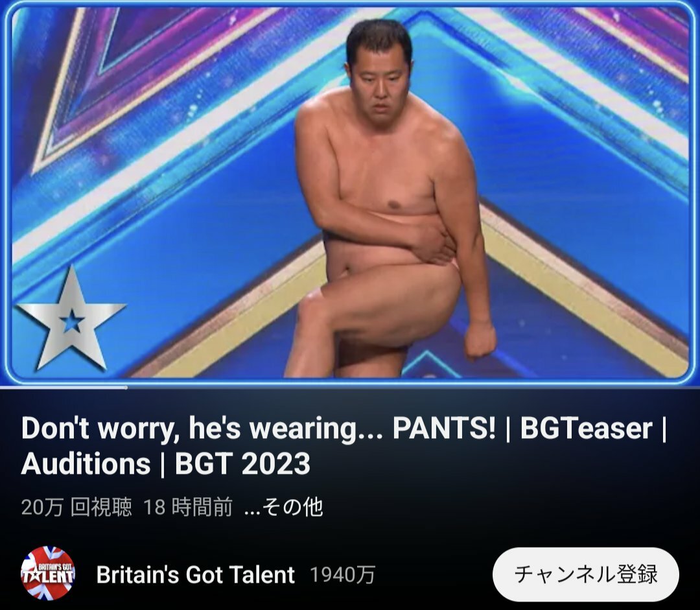
Task: Seek along the thin video progress bar
Action: click(x=350, y=387)
